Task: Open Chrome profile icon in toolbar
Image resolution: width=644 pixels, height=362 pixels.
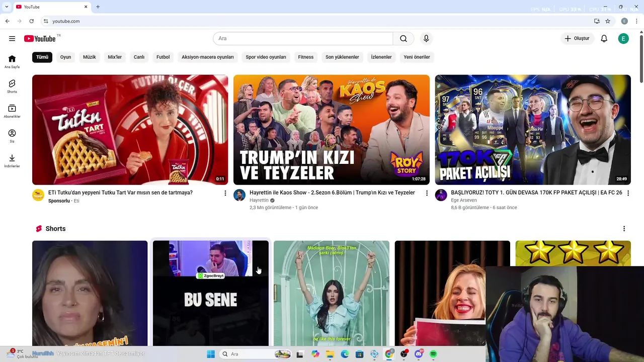Action: [x=624, y=21]
